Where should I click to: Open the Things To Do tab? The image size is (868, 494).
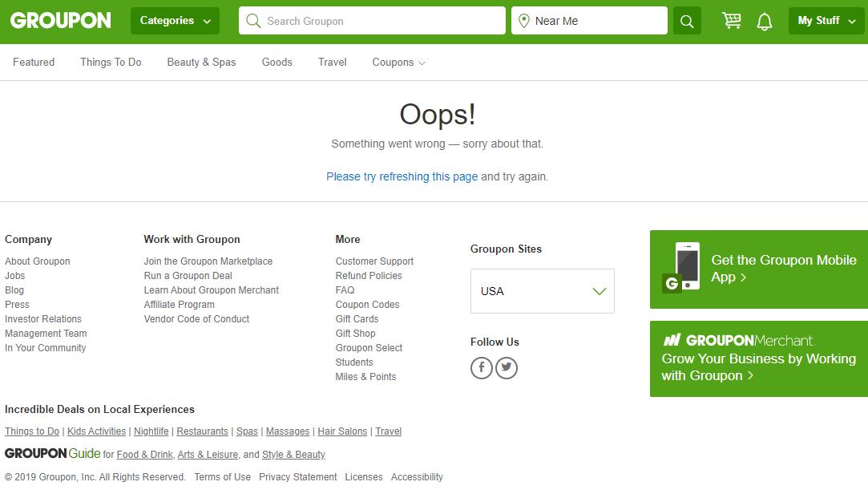pos(111,62)
